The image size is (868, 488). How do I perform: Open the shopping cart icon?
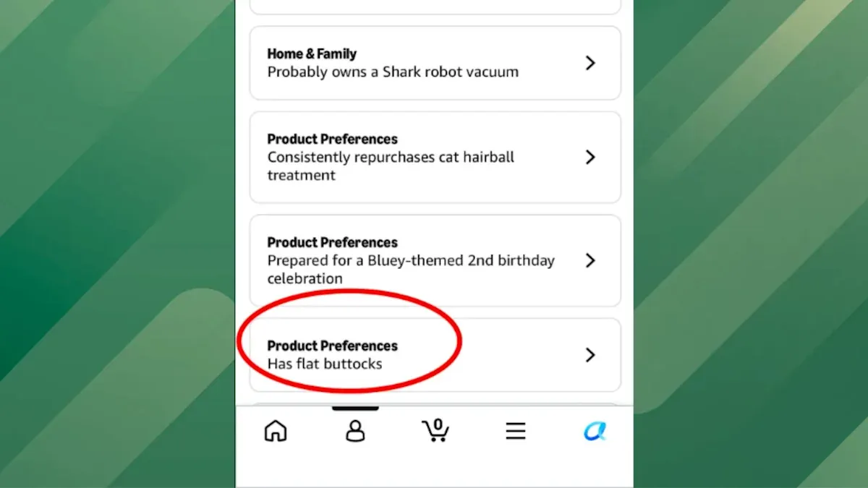point(435,431)
